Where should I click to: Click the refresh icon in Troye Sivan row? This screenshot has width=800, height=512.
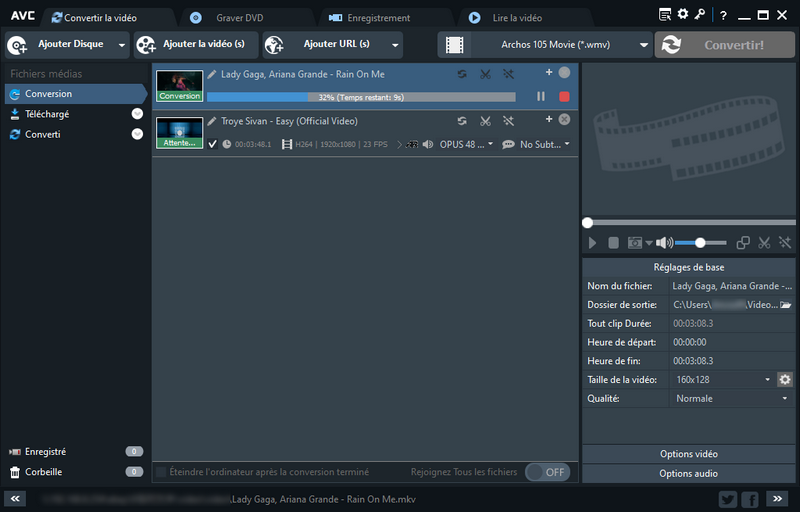point(462,121)
